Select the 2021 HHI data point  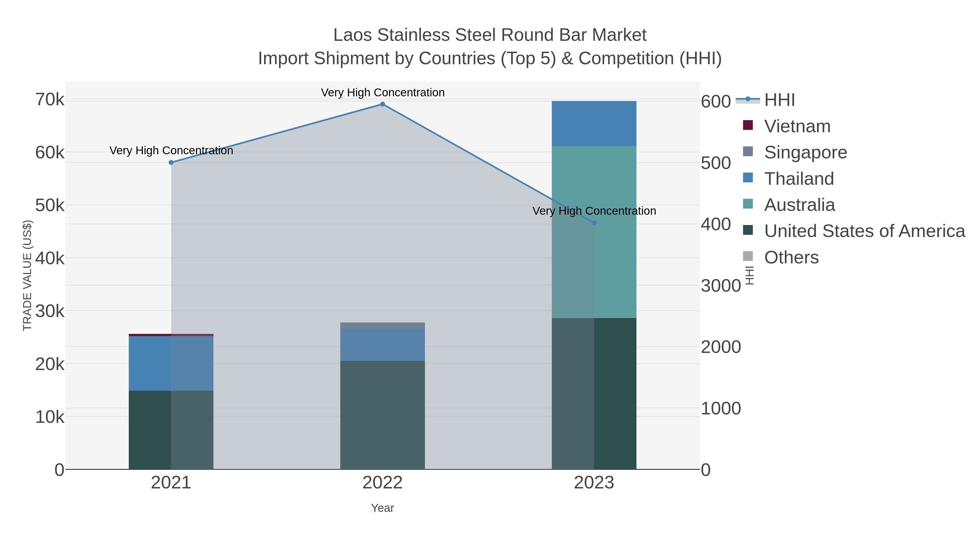coord(171,162)
